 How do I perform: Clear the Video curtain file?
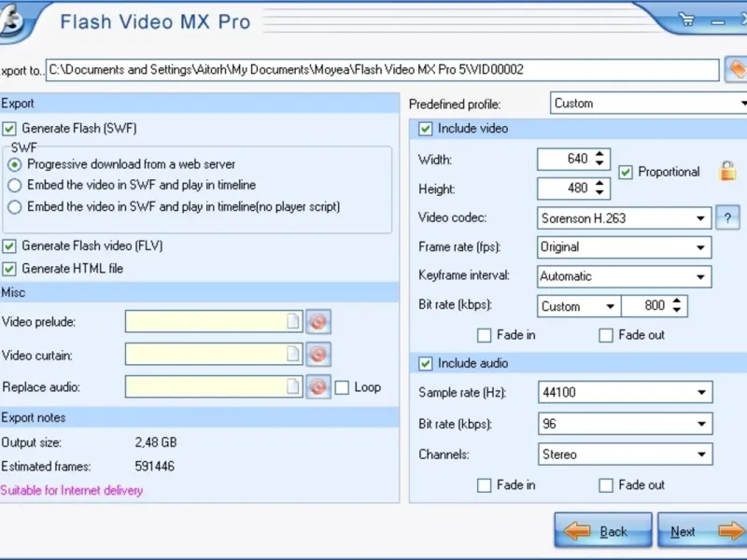pyautogui.click(x=318, y=355)
